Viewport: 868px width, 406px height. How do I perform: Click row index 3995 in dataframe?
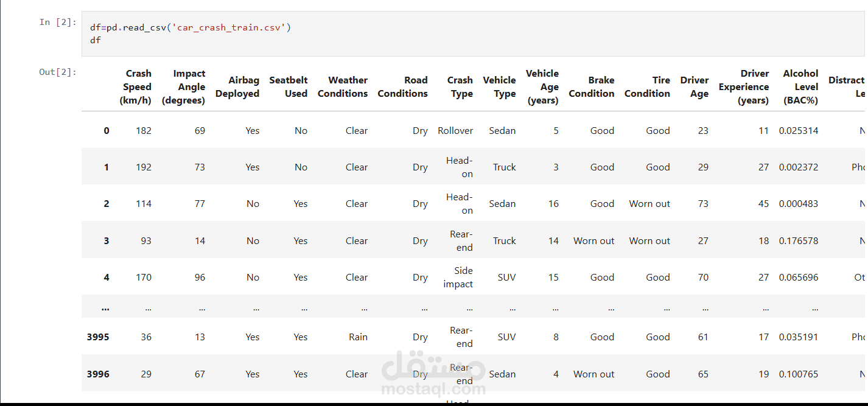point(98,337)
